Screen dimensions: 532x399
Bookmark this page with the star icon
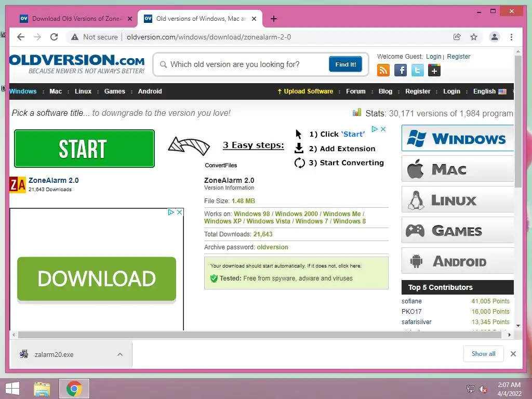pyautogui.click(x=474, y=37)
